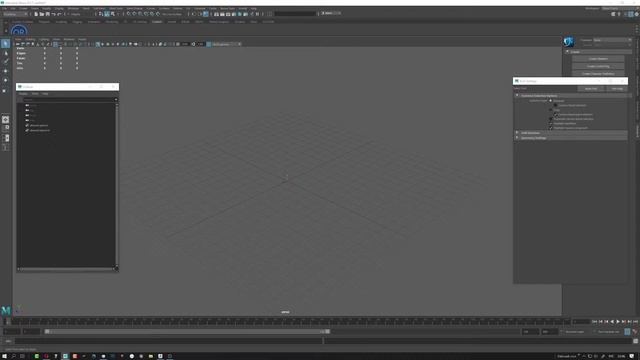Enable select by component type icon
Screen dimensions: 640x360
[x=113, y=14]
